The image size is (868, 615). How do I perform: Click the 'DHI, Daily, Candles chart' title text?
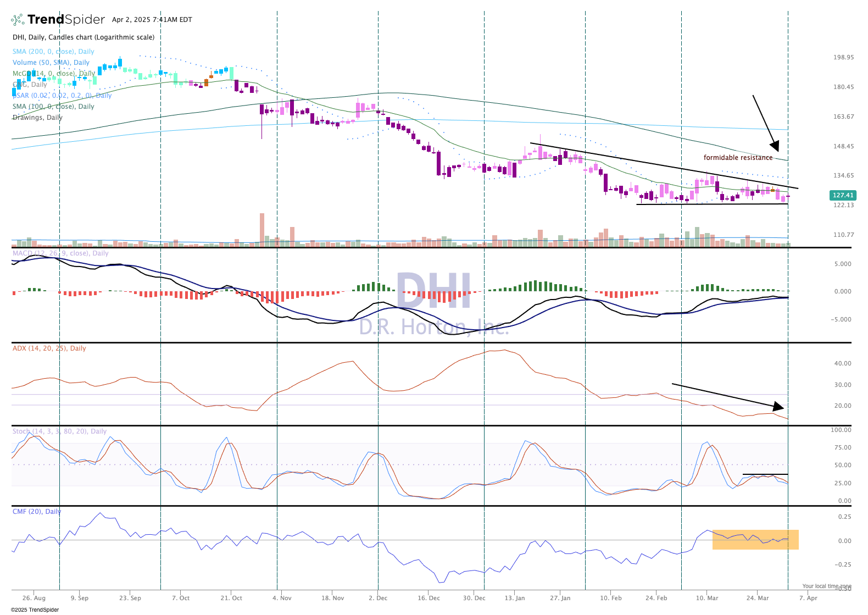click(84, 37)
